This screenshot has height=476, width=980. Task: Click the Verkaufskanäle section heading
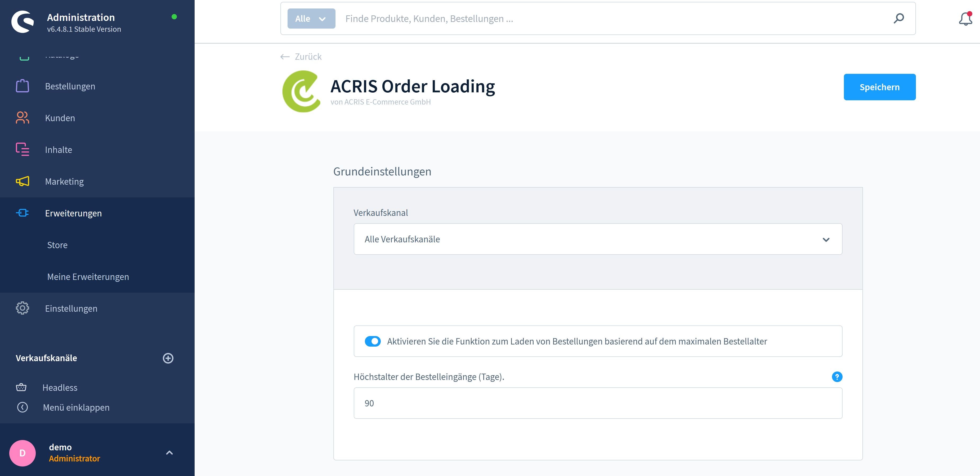46,358
